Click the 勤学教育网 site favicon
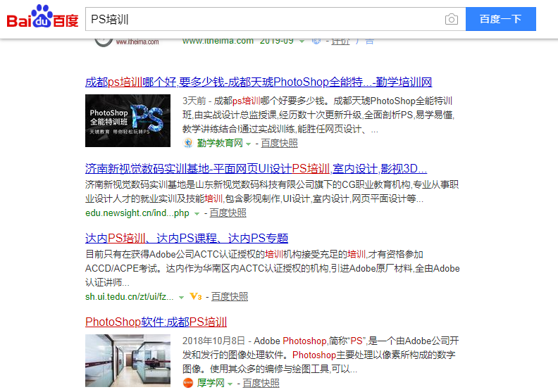 (x=188, y=143)
